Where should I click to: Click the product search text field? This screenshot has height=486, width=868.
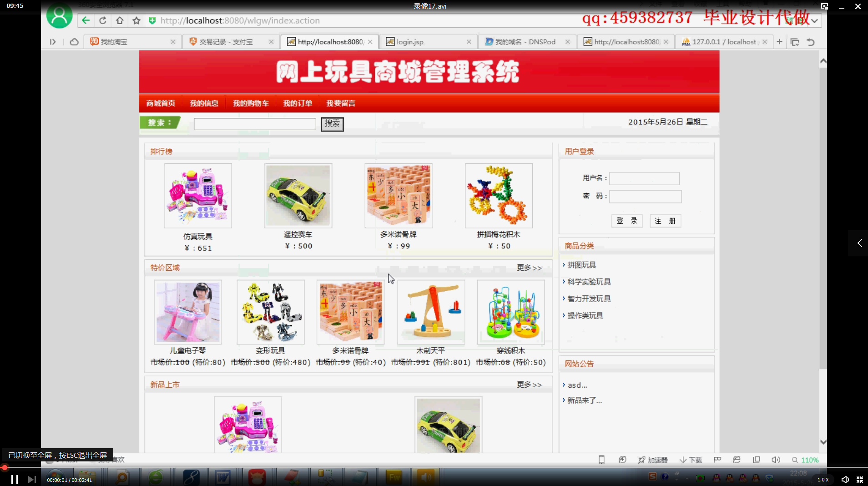(255, 124)
